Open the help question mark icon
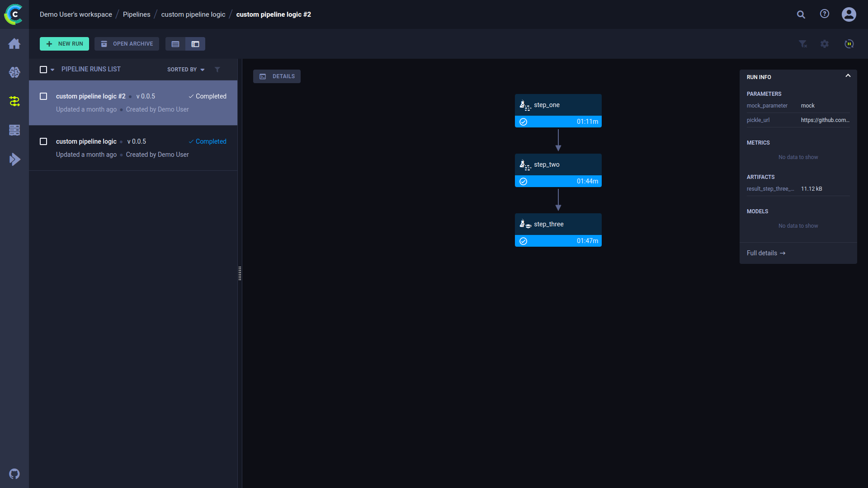868x488 pixels. coord(825,14)
